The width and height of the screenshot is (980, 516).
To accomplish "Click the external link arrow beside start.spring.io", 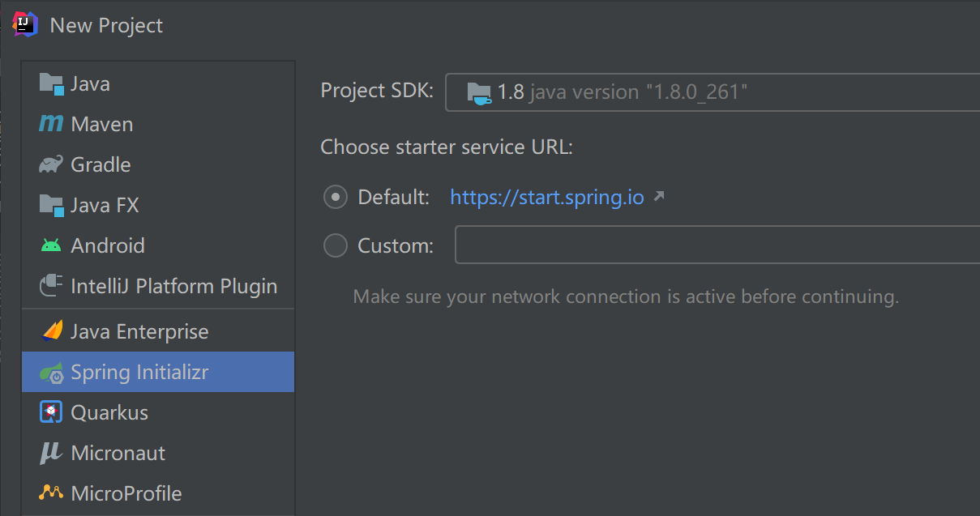I will coord(659,196).
